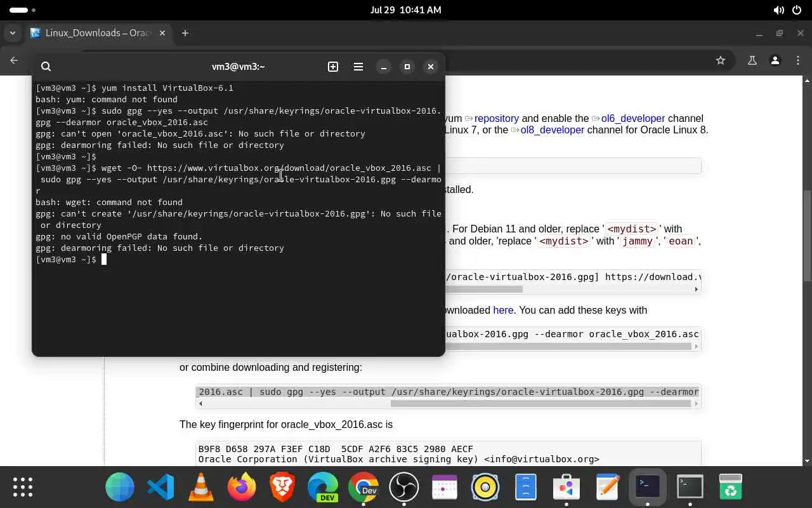Screen dimensions: 812x508
Task: Open a new terminal tab
Action: tap(333, 66)
